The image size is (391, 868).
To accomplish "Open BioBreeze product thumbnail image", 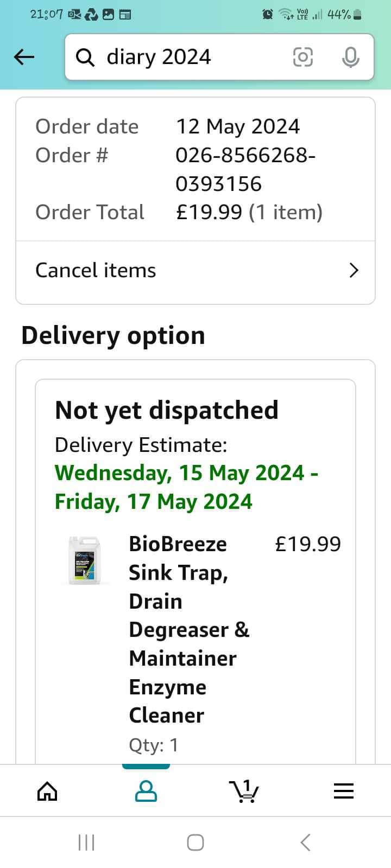I will 85,560.
